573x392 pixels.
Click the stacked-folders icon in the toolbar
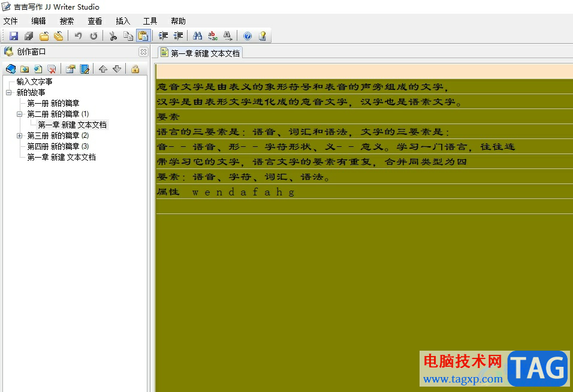point(59,36)
